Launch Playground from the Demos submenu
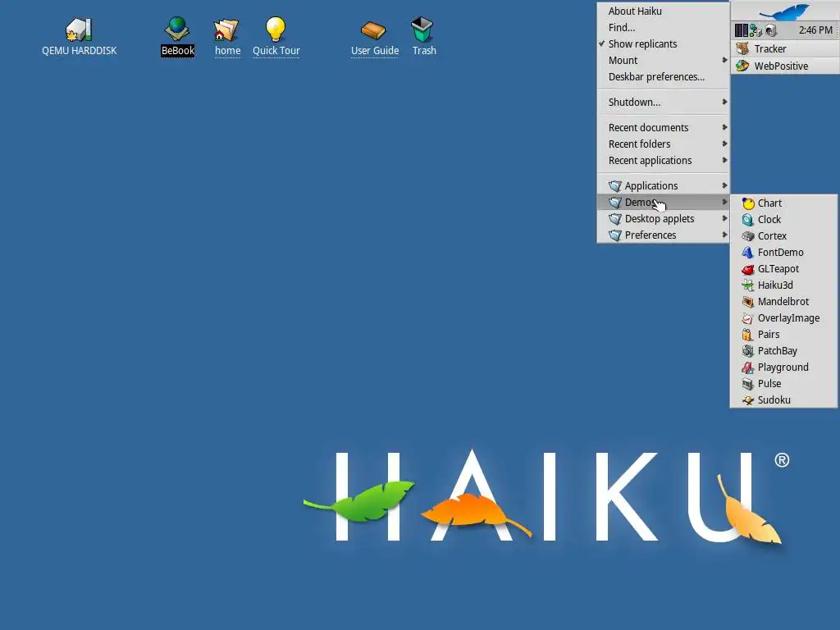840x630 pixels. tap(783, 367)
